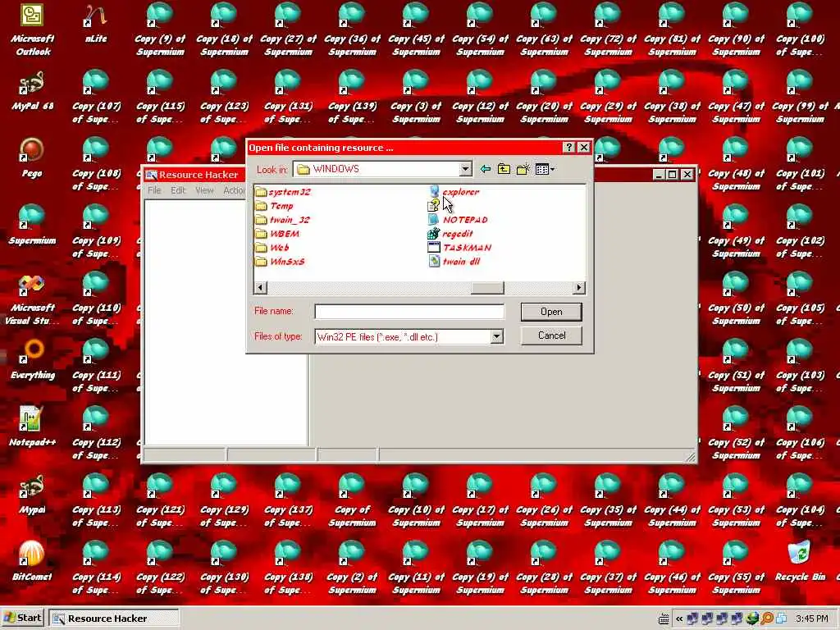Screen dimensions: 840x630
Task: Click the Start button
Action: pyautogui.click(x=22, y=618)
